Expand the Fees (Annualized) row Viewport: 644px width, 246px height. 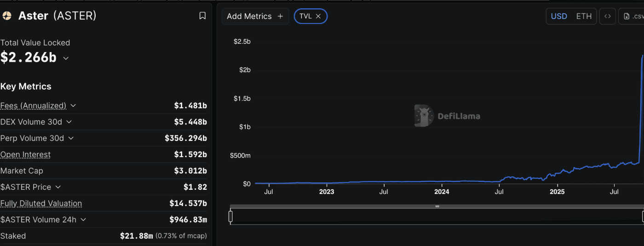pos(73,105)
